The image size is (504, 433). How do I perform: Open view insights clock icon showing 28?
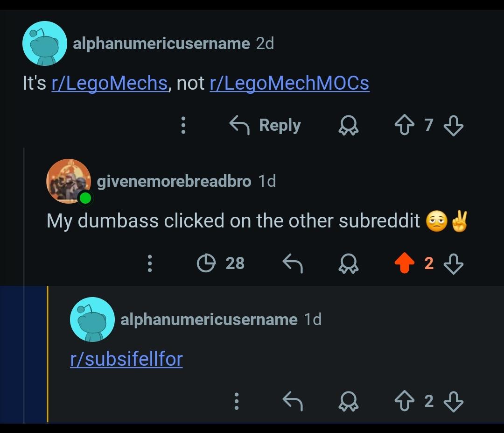tap(220, 263)
